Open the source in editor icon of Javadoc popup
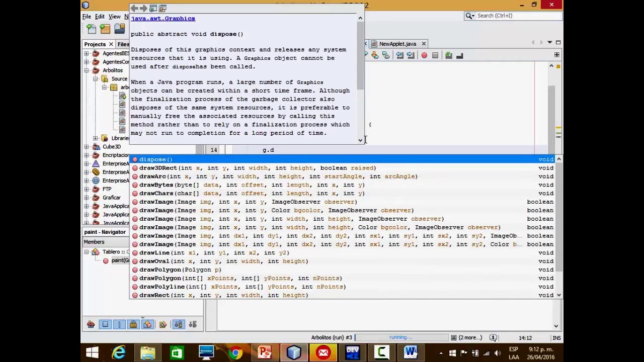Screen dimensions: 644x362 click(x=163, y=8)
